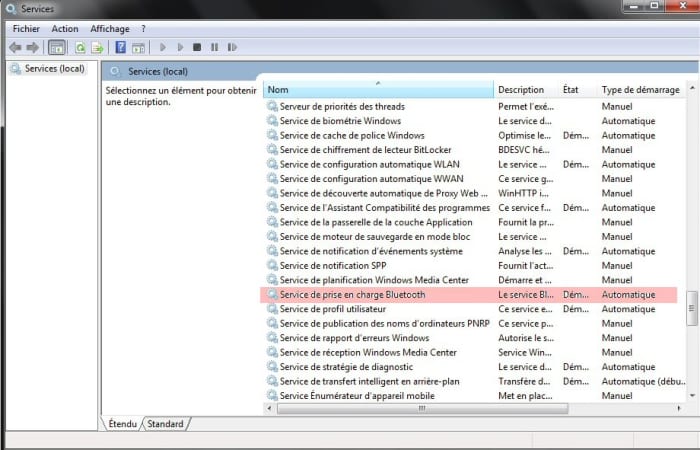Open the Fichier menu

26,29
